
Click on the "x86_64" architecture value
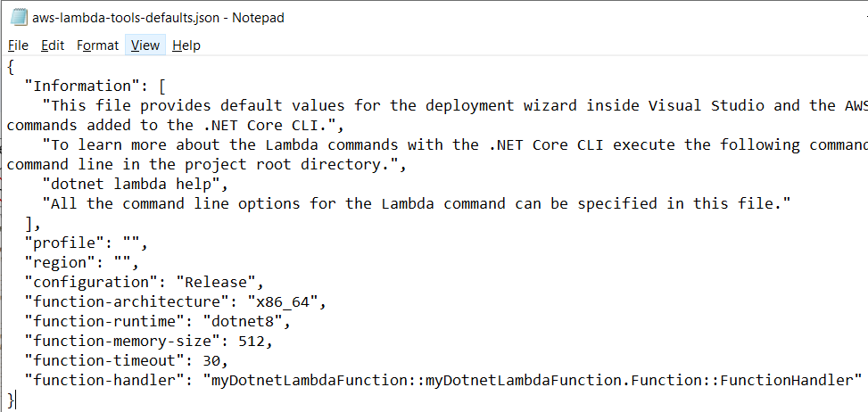coord(275,302)
